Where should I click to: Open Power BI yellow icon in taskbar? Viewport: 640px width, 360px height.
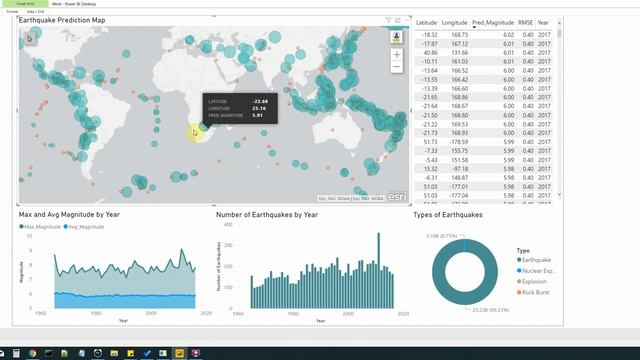coord(179,353)
